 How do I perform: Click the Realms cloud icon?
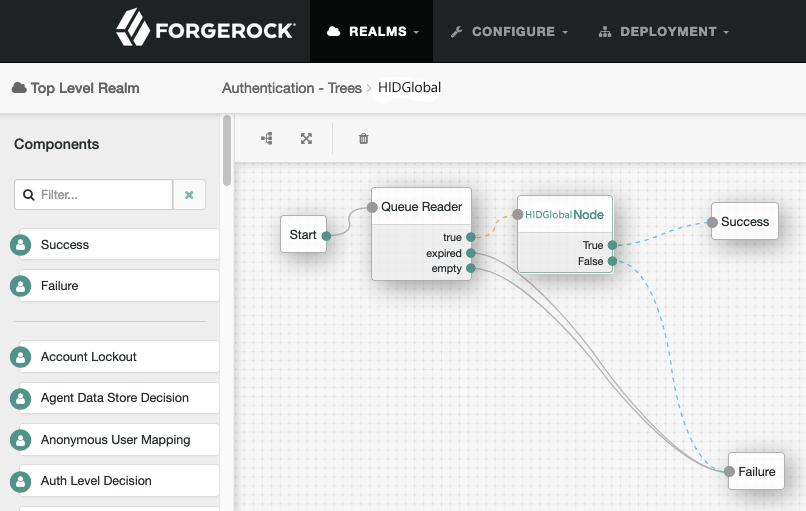[x=334, y=31]
